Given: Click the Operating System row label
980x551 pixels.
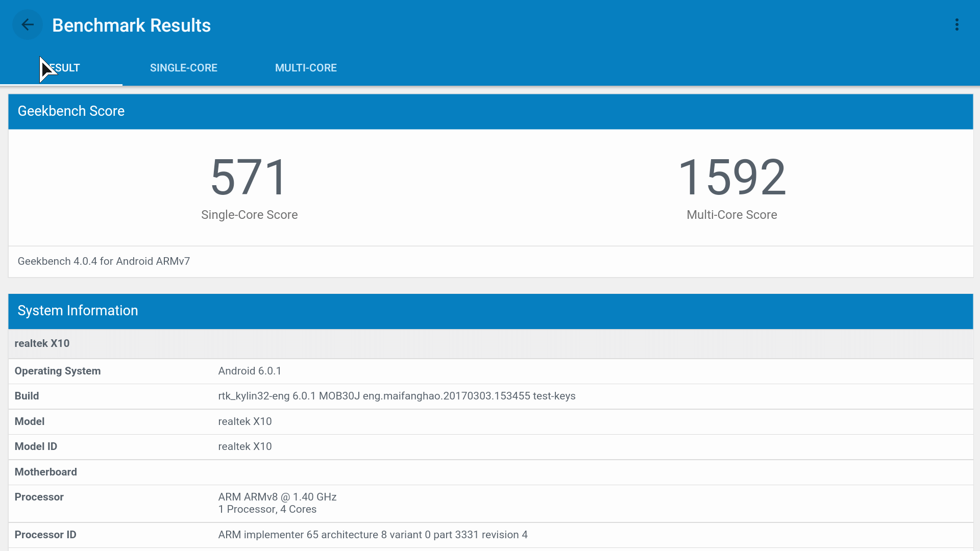Looking at the screenshot, I should pyautogui.click(x=58, y=371).
